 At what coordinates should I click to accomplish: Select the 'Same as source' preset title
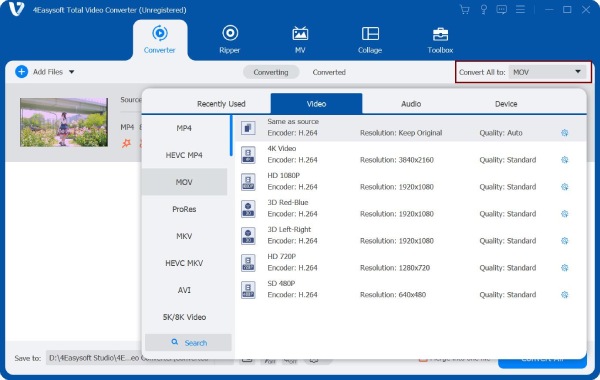click(293, 121)
